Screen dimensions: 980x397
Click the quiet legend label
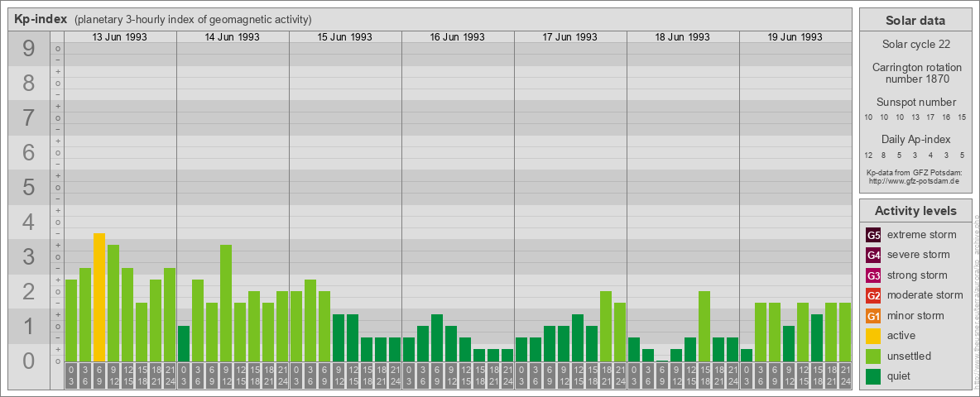tap(900, 376)
